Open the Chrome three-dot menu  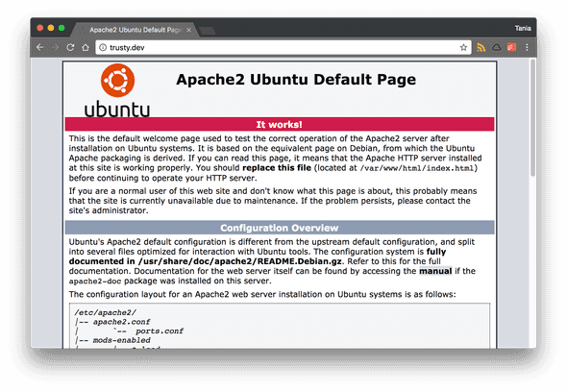pyautogui.click(x=527, y=47)
